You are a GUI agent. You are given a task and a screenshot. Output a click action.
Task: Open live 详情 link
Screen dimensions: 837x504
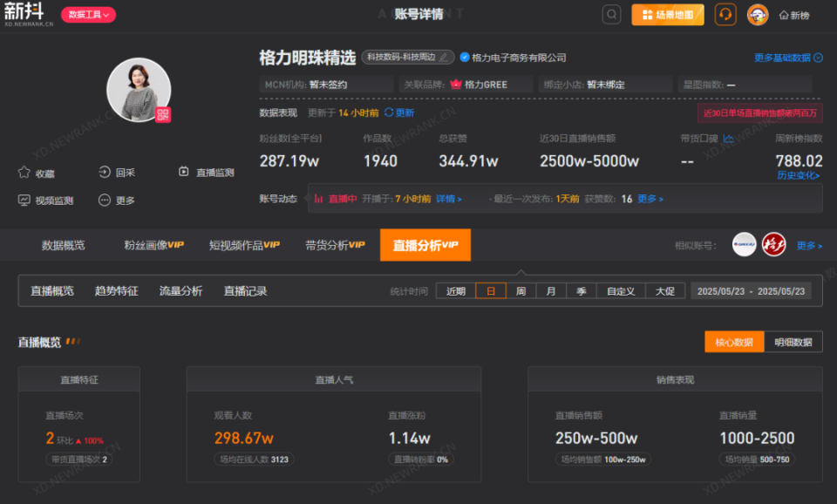448,199
